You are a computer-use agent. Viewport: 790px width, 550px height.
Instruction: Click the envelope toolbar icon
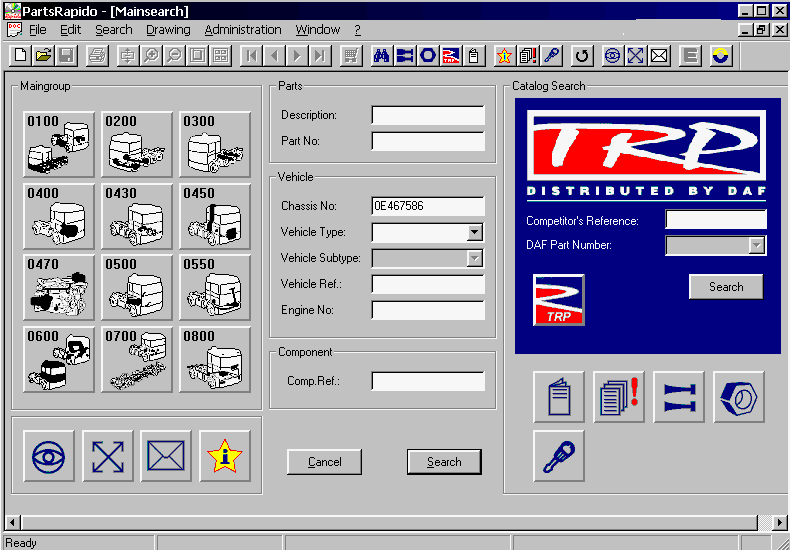(x=659, y=55)
